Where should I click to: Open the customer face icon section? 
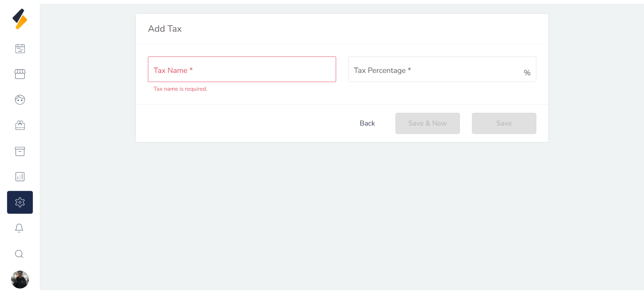click(20, 100)
